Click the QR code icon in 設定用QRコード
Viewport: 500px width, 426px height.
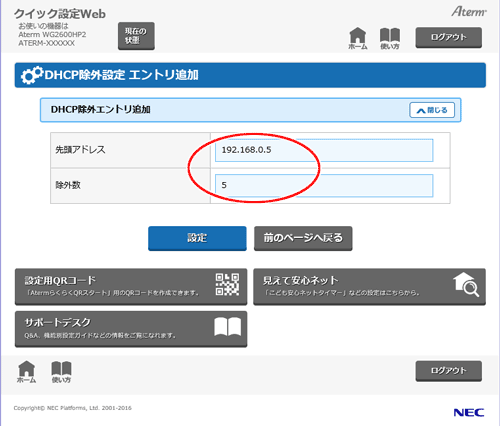227,285
